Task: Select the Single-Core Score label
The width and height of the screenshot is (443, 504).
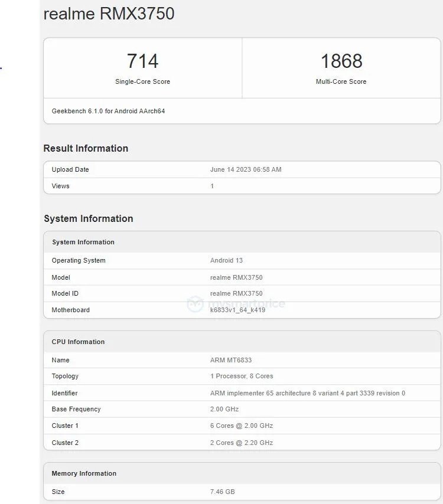Action: [142, 81]
